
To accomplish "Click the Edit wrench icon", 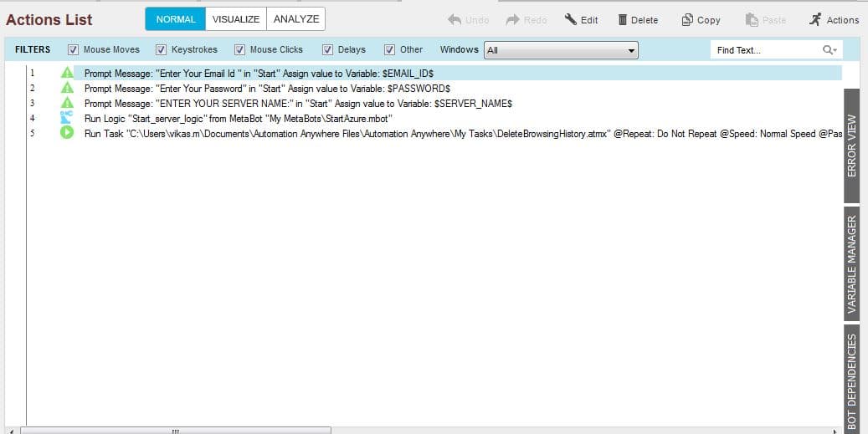I will pyautogui.click(x=570, y=20).
